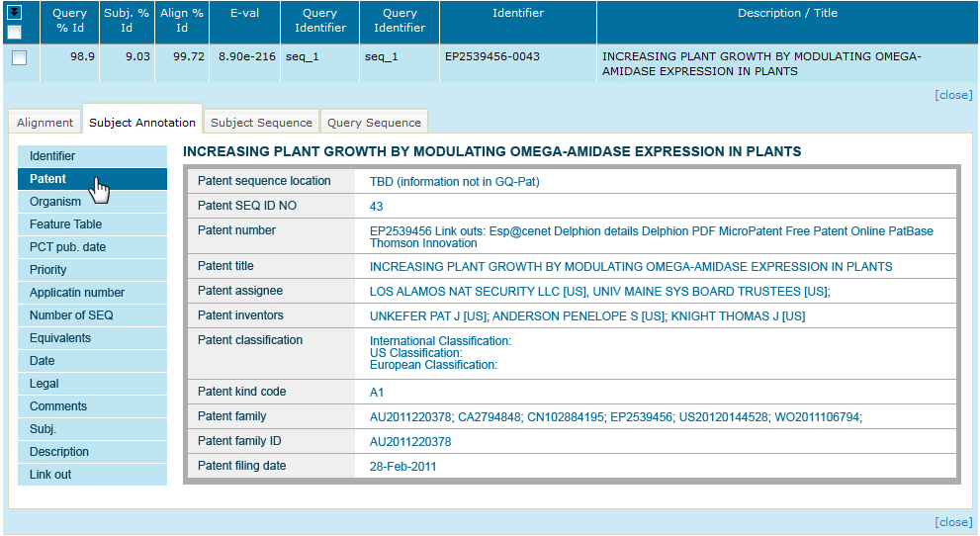Click inventor UNKEFER PAT J [US]
Screen dimensions: 980x536
[428, 316]
